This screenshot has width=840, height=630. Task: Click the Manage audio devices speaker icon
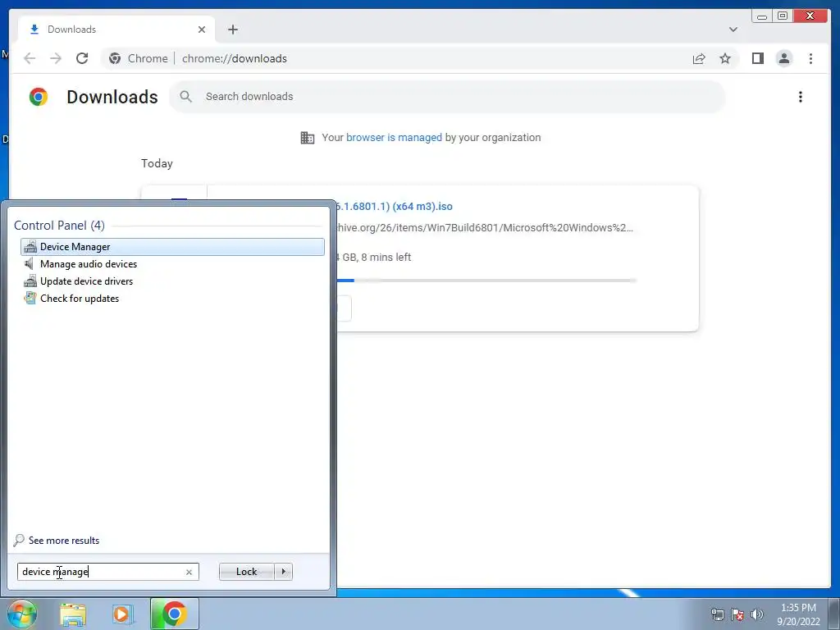pos(30,263)
